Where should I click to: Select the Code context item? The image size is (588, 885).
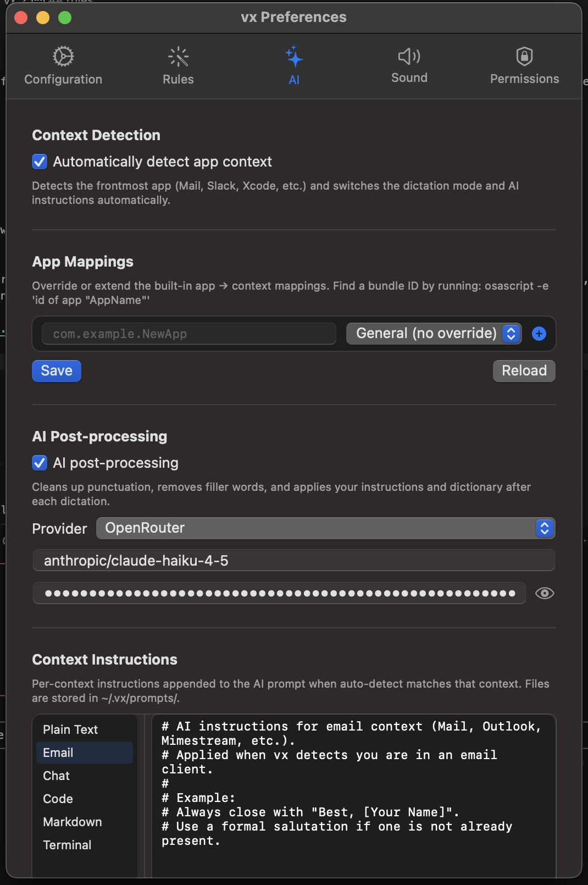pyautogui.click(x=58, y=799)
